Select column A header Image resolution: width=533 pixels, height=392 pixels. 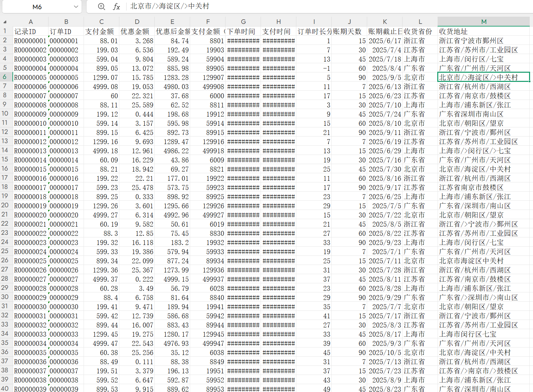point(30,22)
